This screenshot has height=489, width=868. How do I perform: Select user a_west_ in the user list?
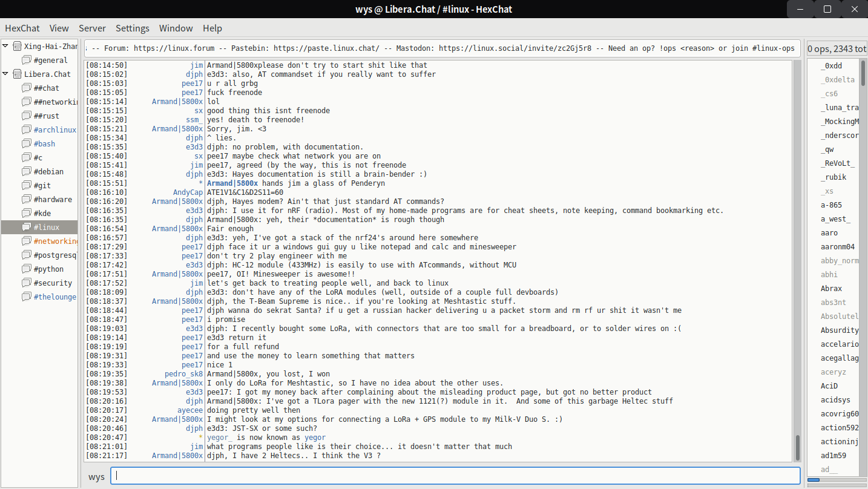coord(835,218)
